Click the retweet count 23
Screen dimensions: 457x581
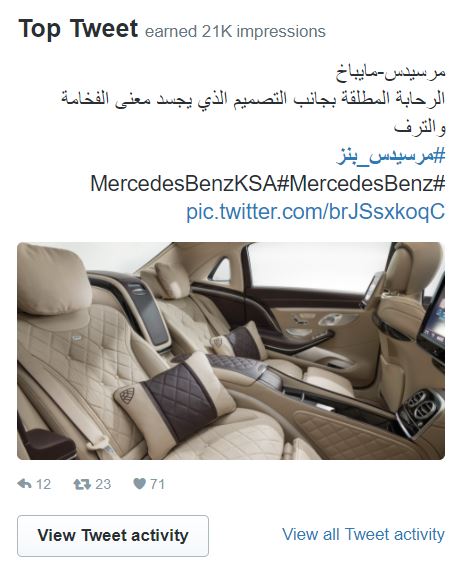[x=103, y=484]
